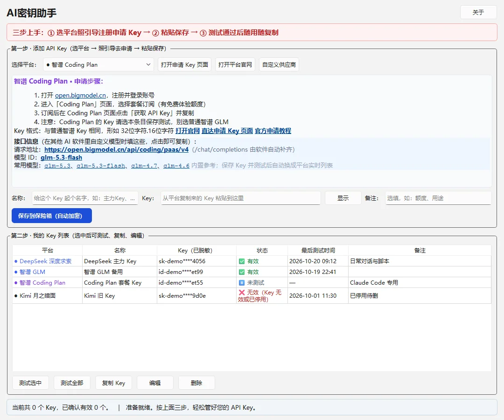Click the 测试全部 button
The width and height of the screenshot is (504, 420).
click(x=72, y=383)
